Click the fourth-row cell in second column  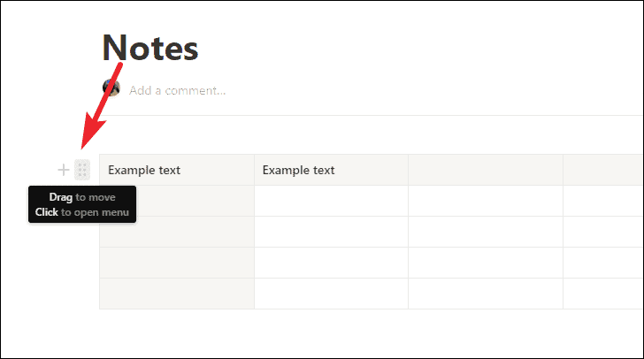click(331, 263)
